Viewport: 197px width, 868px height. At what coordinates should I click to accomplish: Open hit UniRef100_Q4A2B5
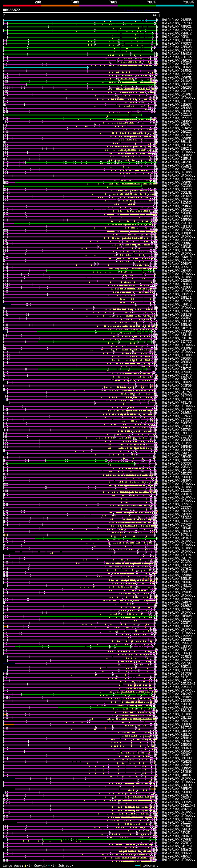176,88
